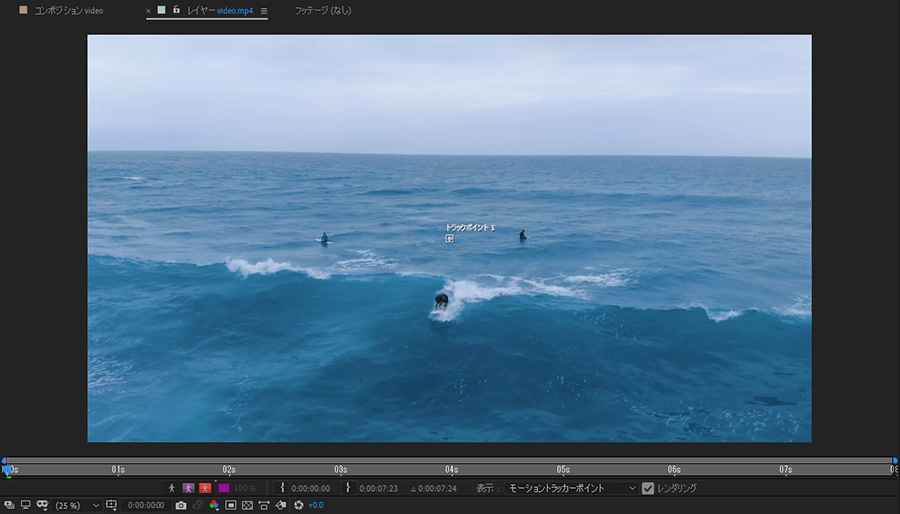Screen dimensions: 900x514
Task: Click the purple color swatch
Action: (223, 488)
